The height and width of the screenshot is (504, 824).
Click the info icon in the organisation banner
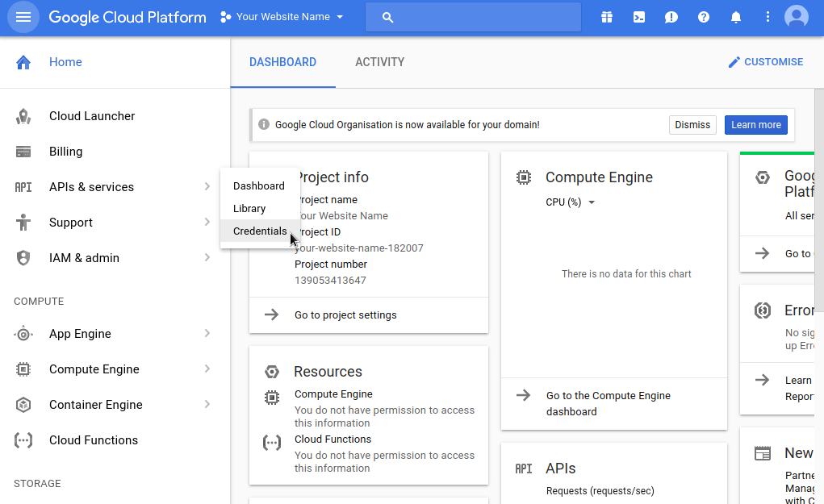coord(264,124)
